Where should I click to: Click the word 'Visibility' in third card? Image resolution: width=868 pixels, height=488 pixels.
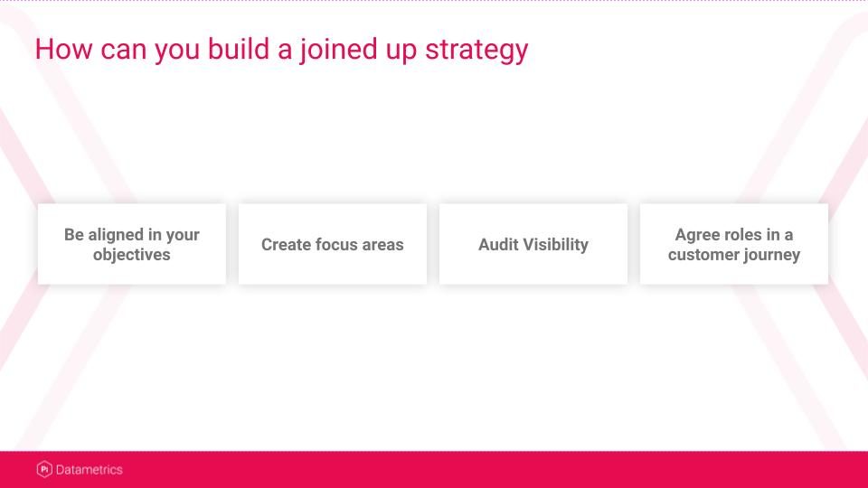[x=556, y=245]
